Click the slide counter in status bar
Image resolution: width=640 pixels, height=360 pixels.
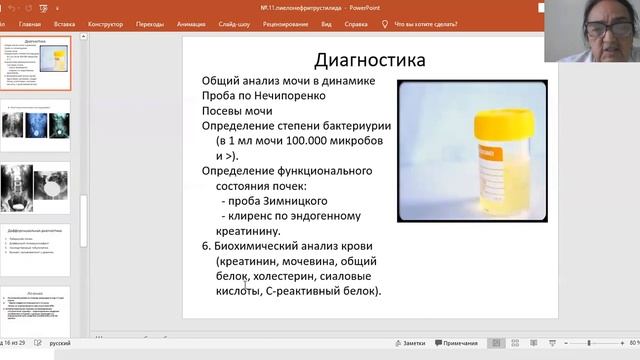click(13, 343)
